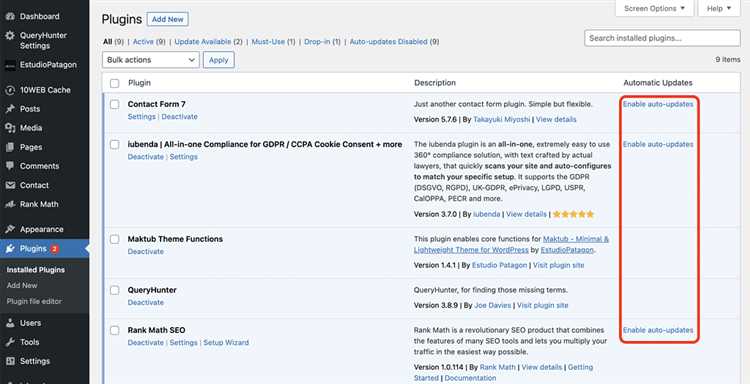This screenshot has height=384, width=750.
Task: Sort by the Plugin column header
Action: pyautogui.click(x=139, y=83)
